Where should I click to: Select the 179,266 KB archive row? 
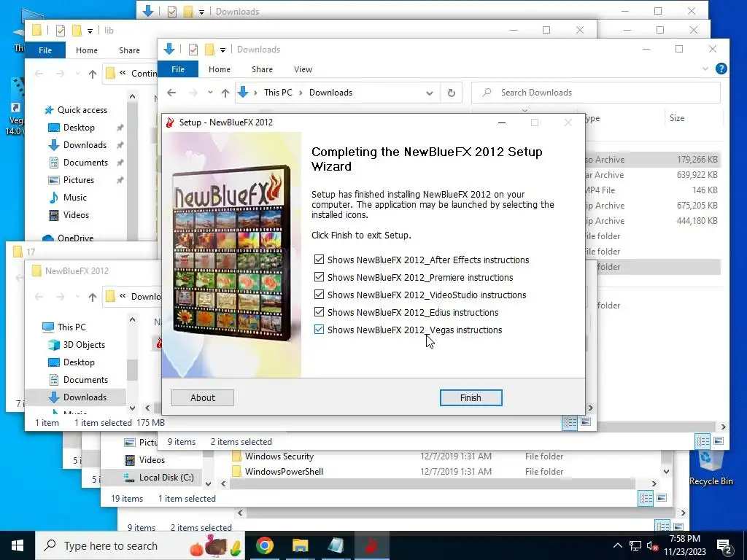[652, 160]
